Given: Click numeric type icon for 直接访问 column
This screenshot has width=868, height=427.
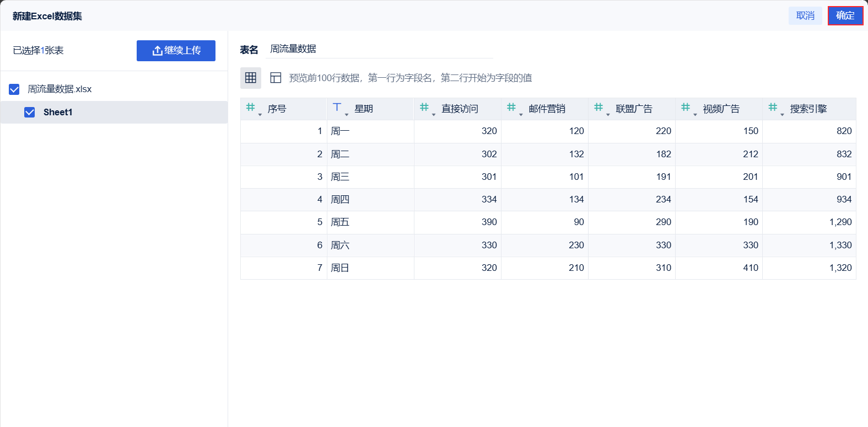Looking at the screenshot, I should point(424,108).
